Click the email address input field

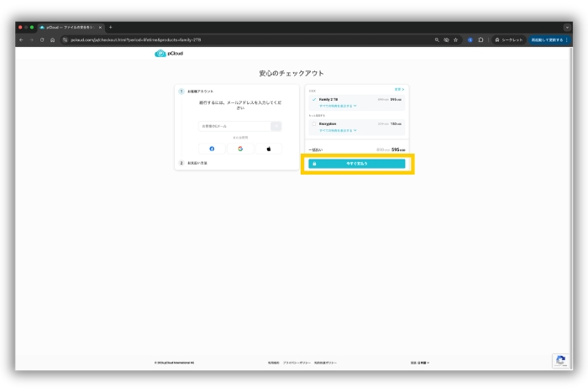234,126
